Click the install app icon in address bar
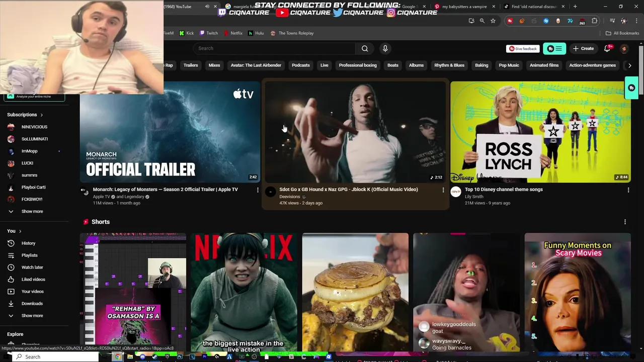This screenshot has height=362, width=644. pos(471,21)
